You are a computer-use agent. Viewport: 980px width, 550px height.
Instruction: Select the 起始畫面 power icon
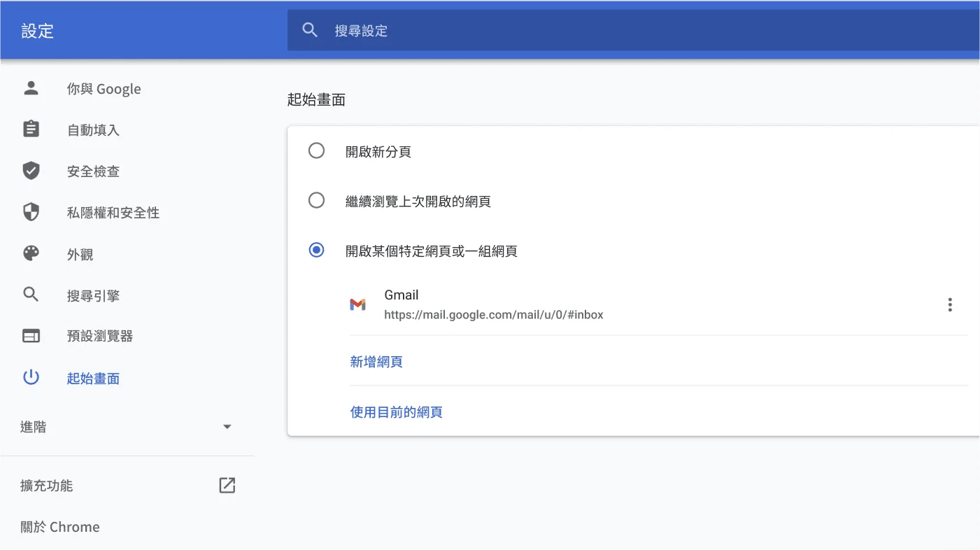(x=31, y=377)
